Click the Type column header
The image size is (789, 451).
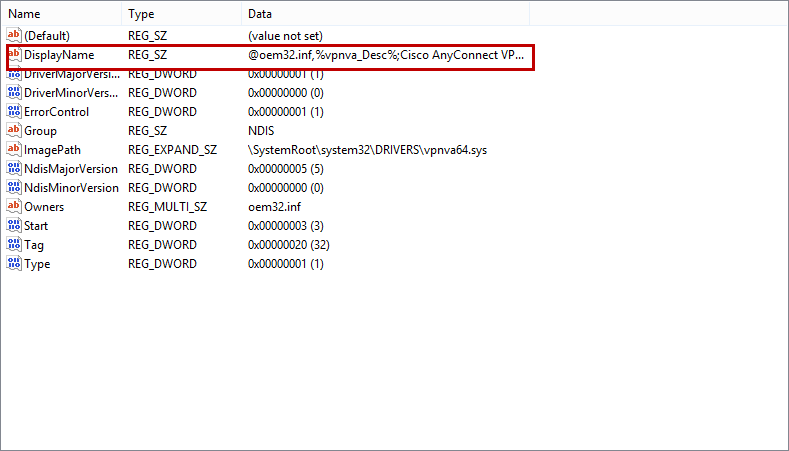point(180,14)
